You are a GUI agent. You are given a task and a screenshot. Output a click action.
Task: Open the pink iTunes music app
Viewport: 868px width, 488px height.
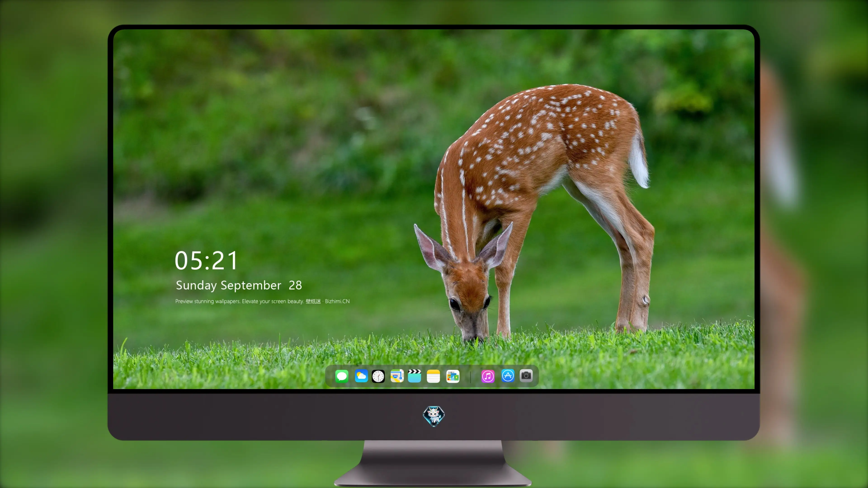point(488,376)
